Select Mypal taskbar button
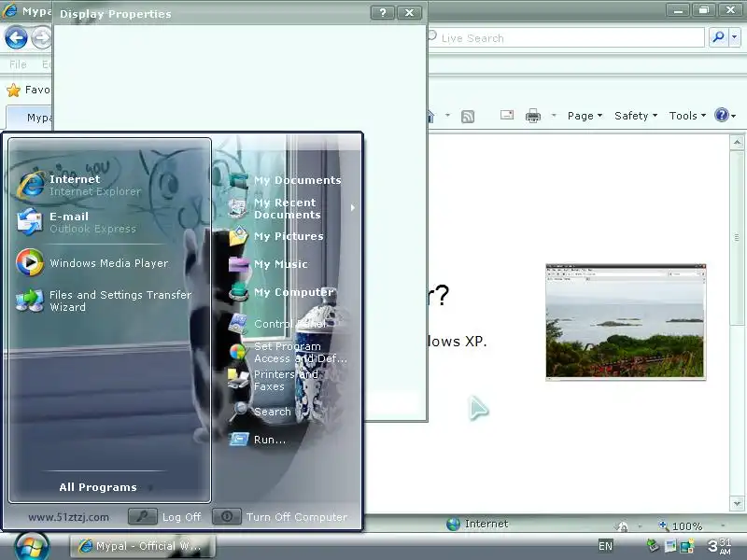The height and width of the screenshot is (560, 747). pos(143,546)
